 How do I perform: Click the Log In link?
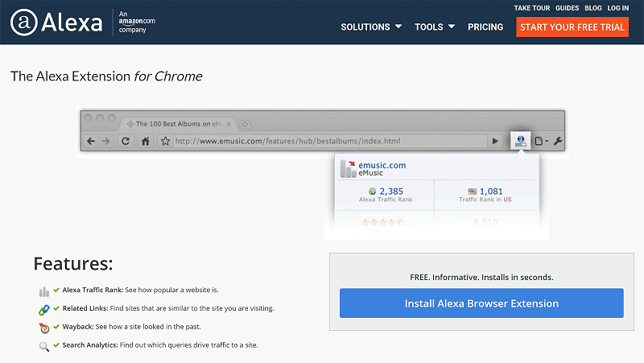point(617,8)
